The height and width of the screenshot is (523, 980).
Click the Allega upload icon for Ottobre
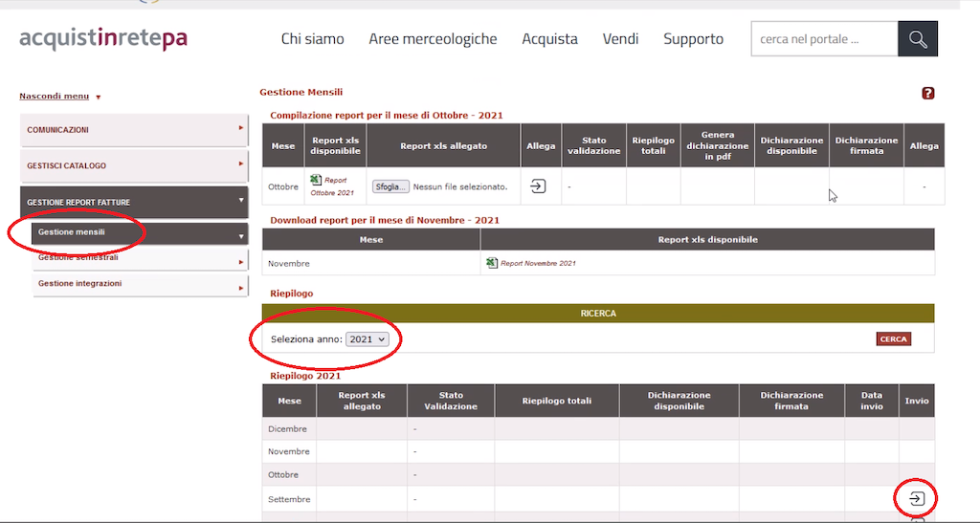coord(538,186)
